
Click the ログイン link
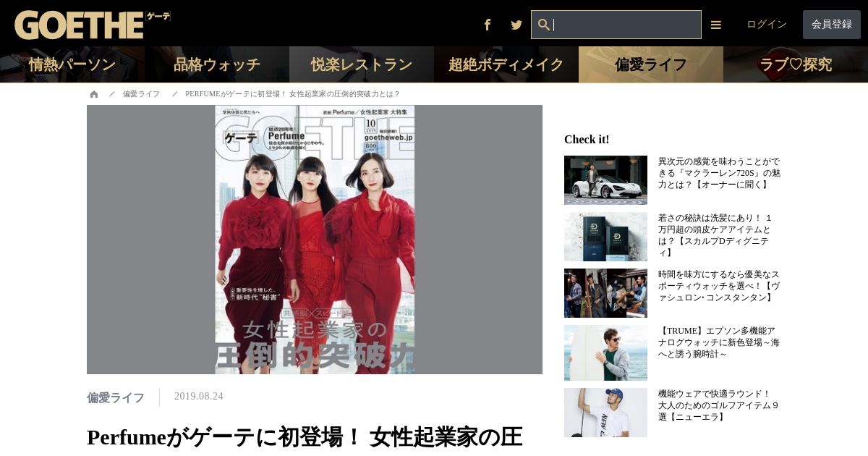tap(767, 25)
